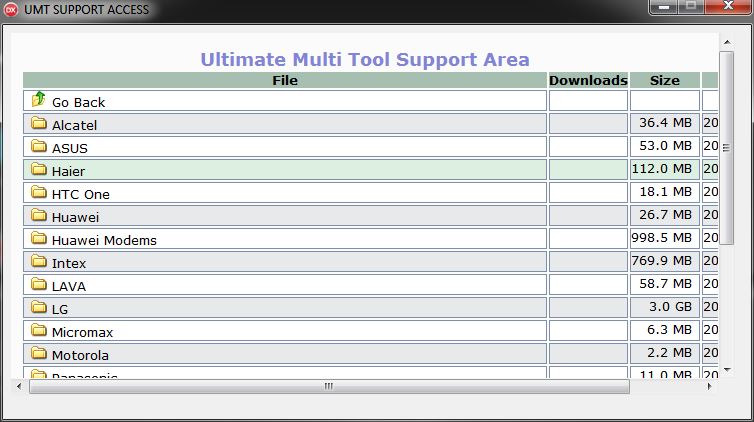
Task: Open the Huawei Modems folder icon
Action: pyautogui.click(x=39, y=238)
